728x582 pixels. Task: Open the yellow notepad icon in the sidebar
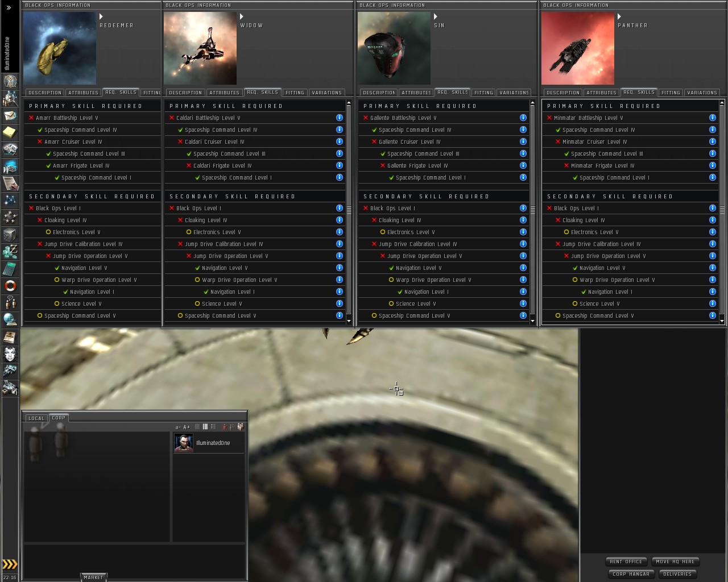10,132
